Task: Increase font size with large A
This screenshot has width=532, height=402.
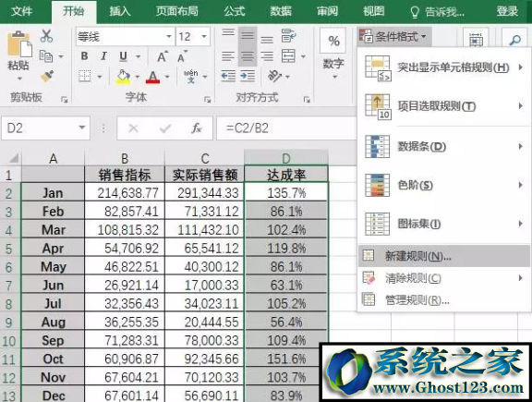Action: 163,56
